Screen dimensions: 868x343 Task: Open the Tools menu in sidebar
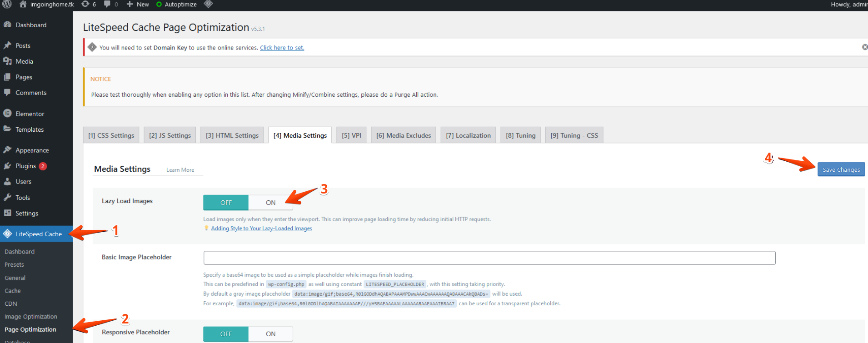(22, 198)
